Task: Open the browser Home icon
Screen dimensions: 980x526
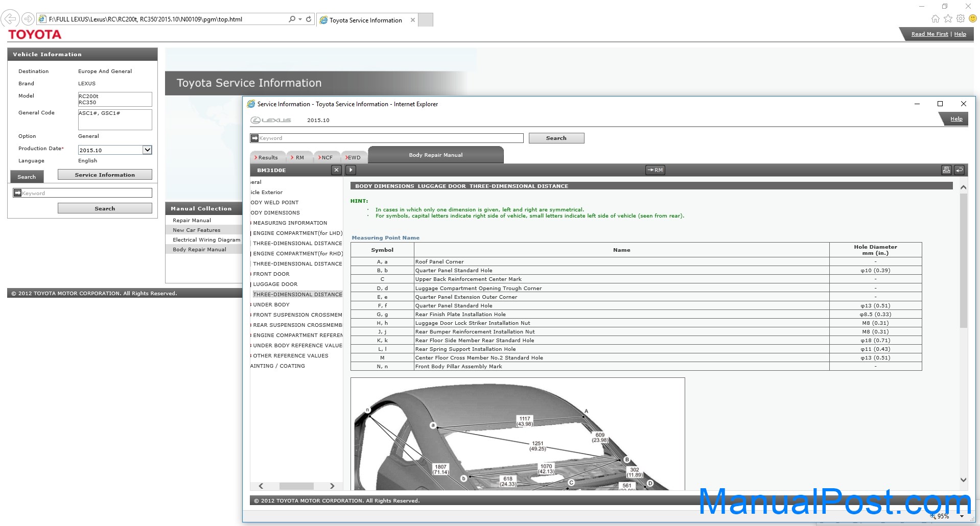Action: tap(935, 18)
